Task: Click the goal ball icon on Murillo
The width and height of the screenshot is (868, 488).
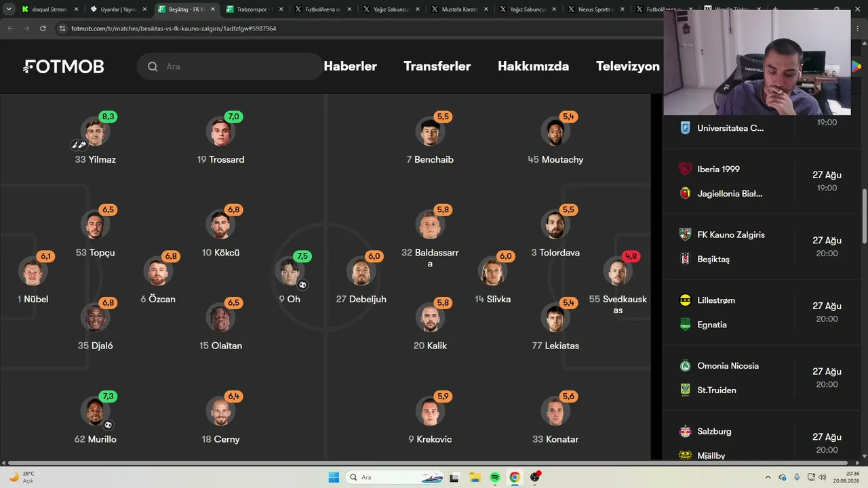Action: click(x=108, y=425)
